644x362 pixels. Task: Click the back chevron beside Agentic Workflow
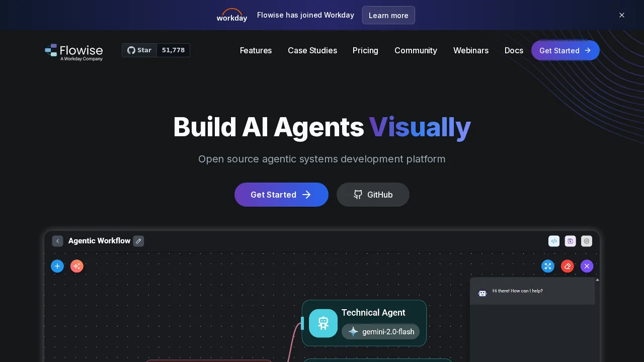point(57,241)
